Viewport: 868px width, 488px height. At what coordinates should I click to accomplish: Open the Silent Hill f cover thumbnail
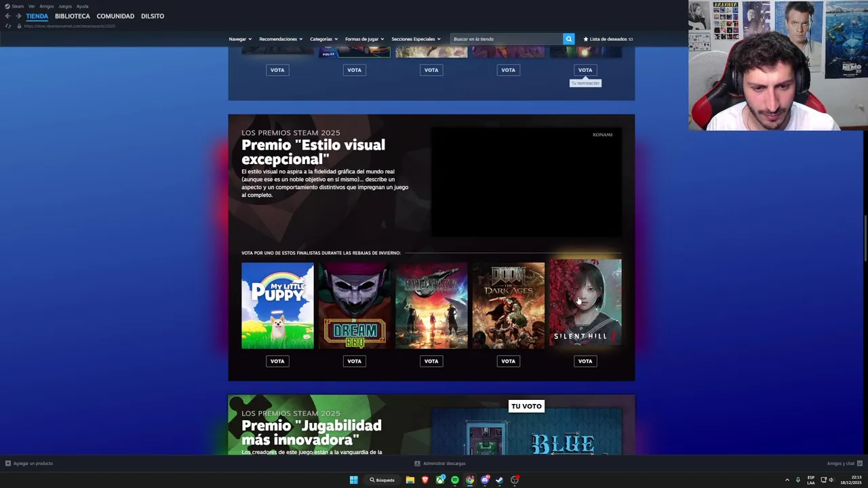coord(585,302)
